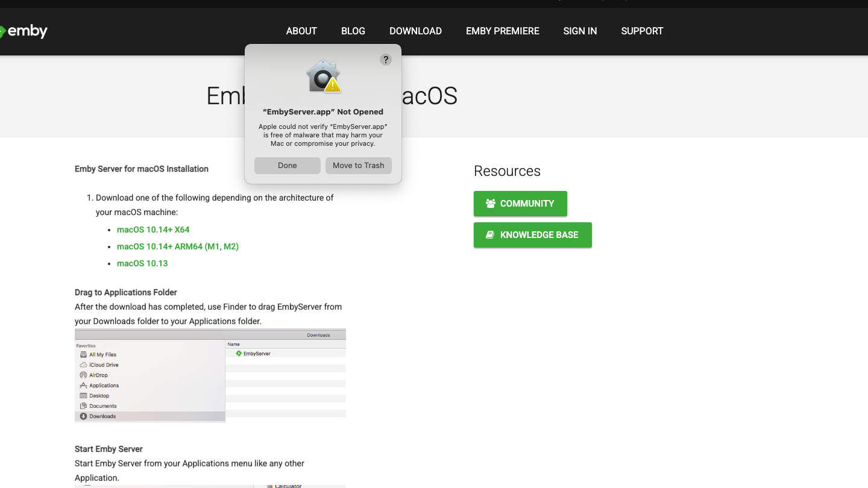Viewport: 868px width, 488px height.
Task: Open the ABOUT navigation item
Action: coord(301,31)
